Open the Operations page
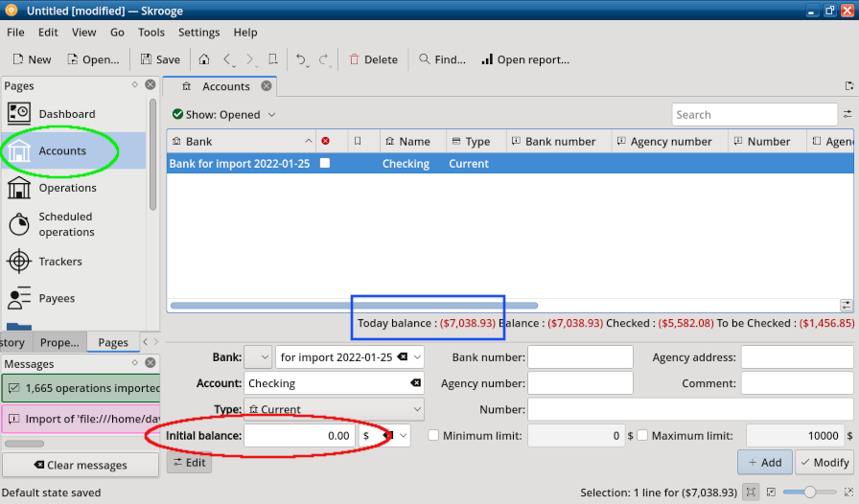The image size is (859, 504). tap(74, 188)
